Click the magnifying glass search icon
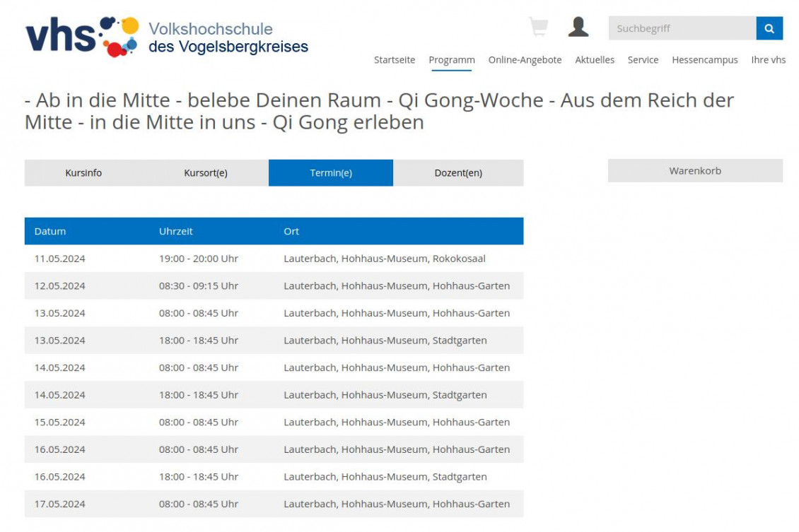Screen dimensions: 799x532 (769, 28)
